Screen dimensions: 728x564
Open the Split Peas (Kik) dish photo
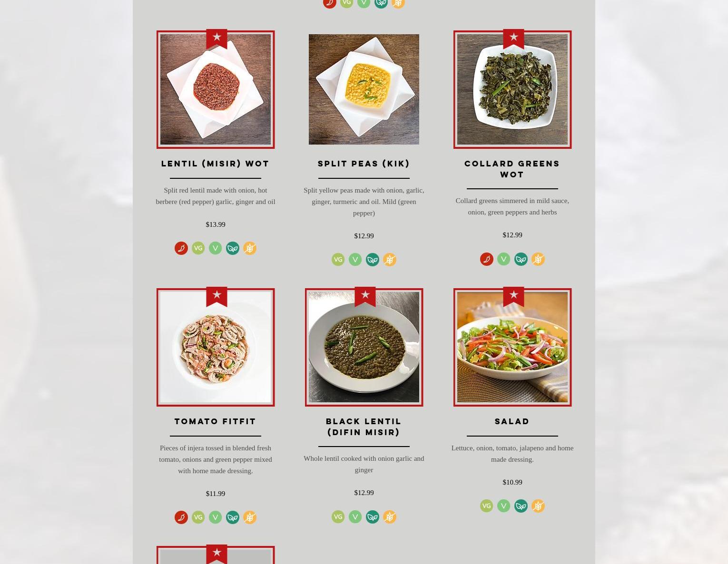tap(364, 89)
